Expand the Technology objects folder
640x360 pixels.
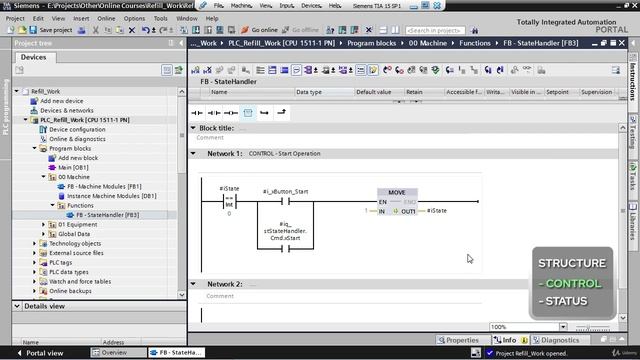coord(35,243)
